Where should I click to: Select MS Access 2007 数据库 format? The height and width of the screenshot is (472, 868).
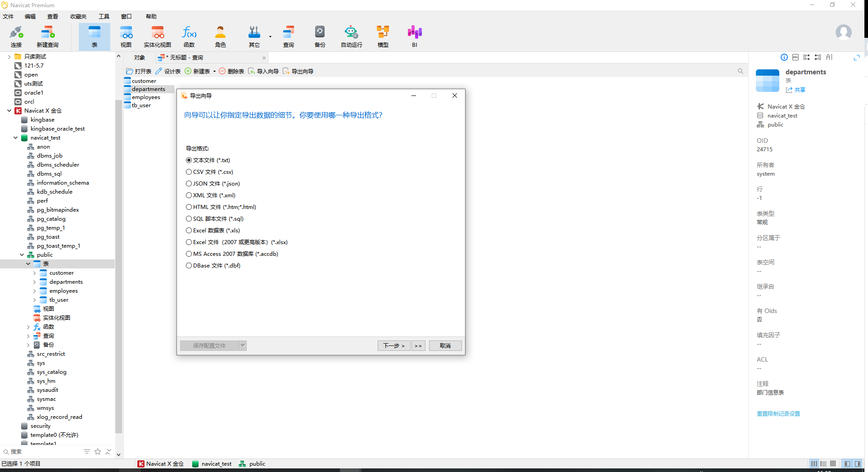[x=232, y=254]
